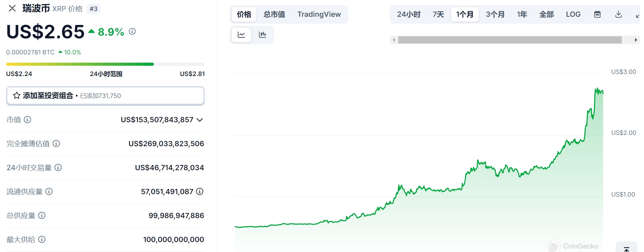This screenshot has height=252, width=644.
Task: Toggle LOG scale on chart
Action: [573, 14]
